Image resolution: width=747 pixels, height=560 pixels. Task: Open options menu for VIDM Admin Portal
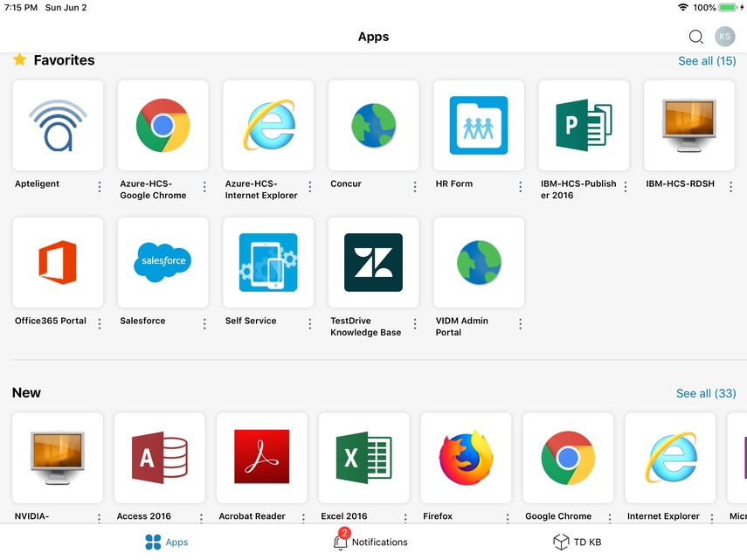(x=520, y=324)
